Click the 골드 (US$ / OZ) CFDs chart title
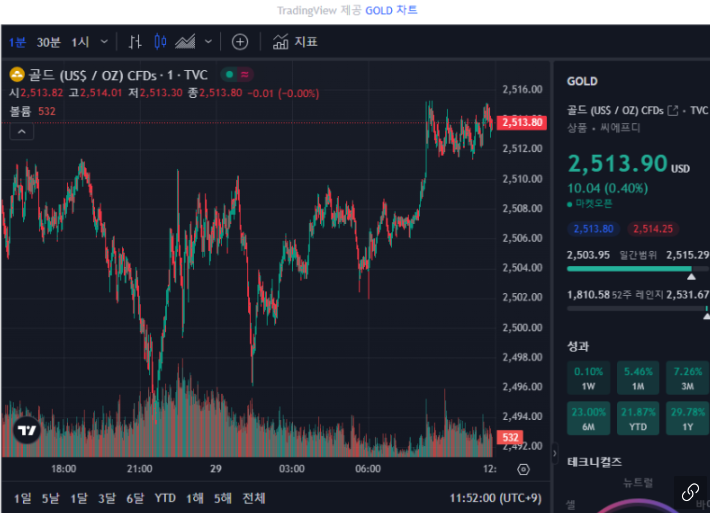710x513 pixels. click(x=92, y=75)
